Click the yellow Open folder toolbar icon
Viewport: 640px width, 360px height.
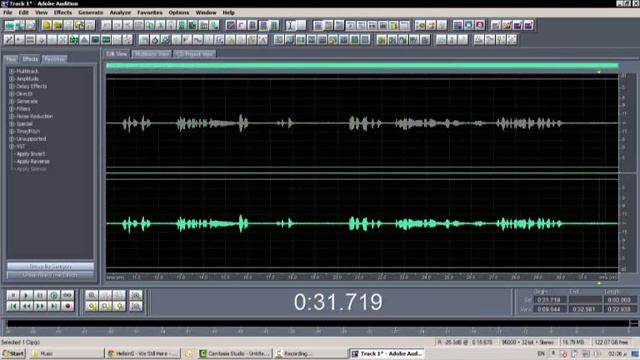coord(58,25)
